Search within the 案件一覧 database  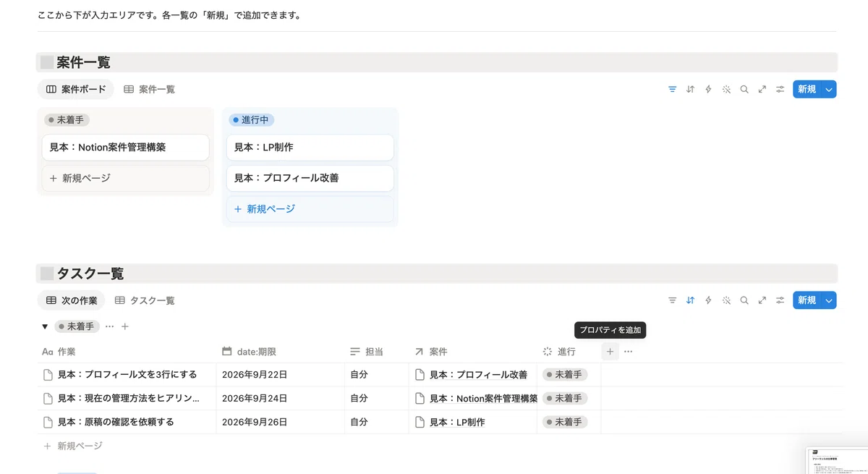pyautogui.click(x=744, y=89)
